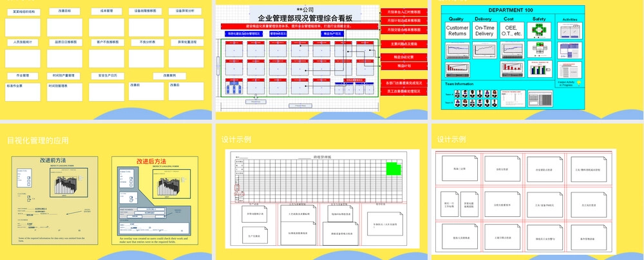Select the green square on 班组管理板
Screen dimensions: 644x260
click(x=393, y=169)
